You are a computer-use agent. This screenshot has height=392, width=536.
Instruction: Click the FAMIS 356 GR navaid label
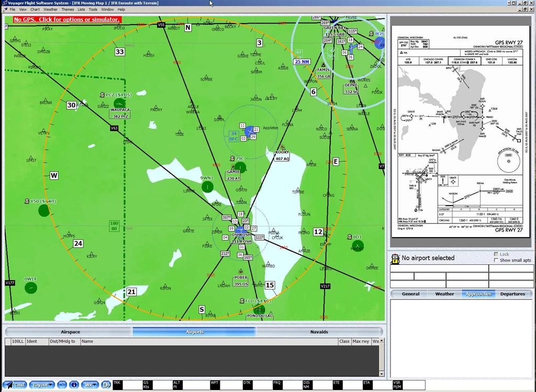323,73
